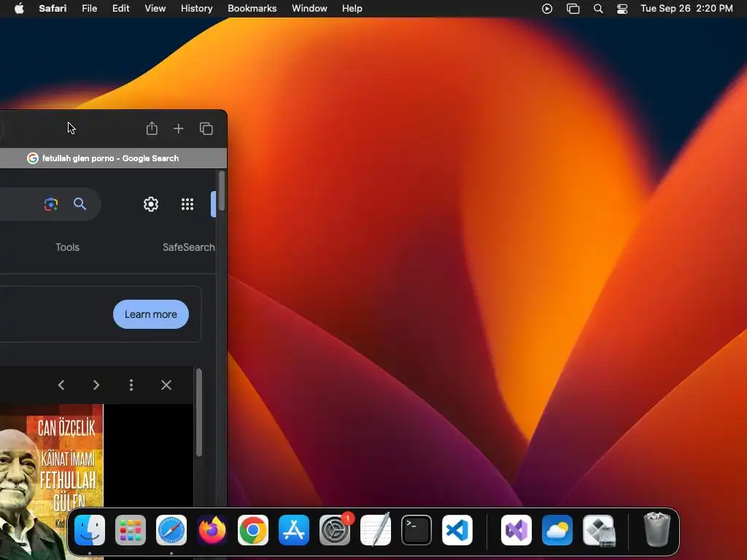Open the File menu
The height and width of the screenshot is (560, 747).
tap(89, 9)
